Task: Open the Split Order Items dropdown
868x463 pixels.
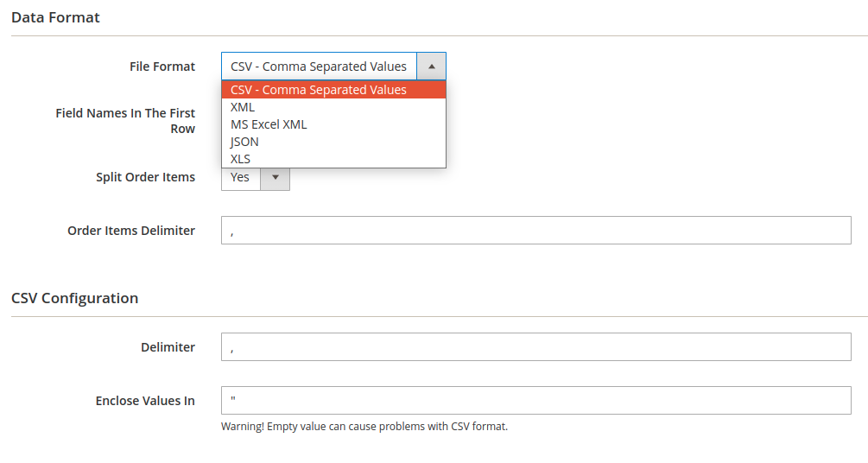Action: [x=255, y=178]
